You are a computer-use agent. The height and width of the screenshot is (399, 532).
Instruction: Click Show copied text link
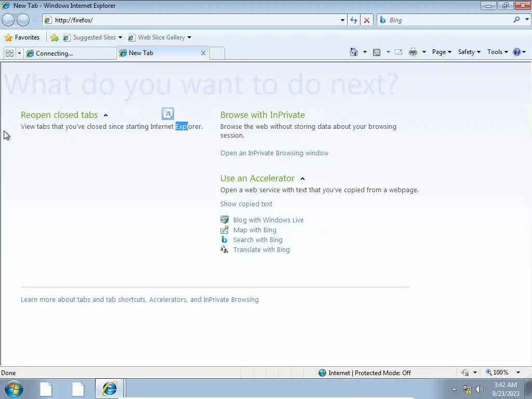pos(246,204)
